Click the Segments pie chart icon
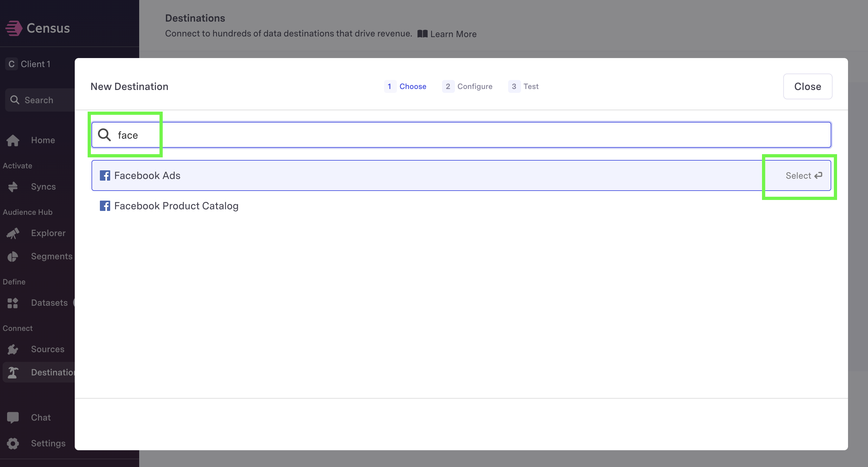The width and height of the screenshot is (868, 467). coord(13,257)
